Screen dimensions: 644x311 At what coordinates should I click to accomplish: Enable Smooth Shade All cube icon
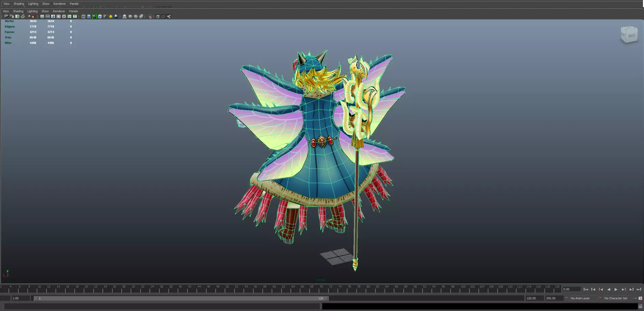89,16
